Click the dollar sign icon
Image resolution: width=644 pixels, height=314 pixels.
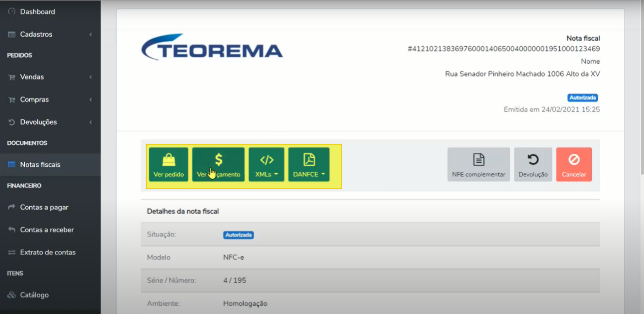click(x=218, y=159)
